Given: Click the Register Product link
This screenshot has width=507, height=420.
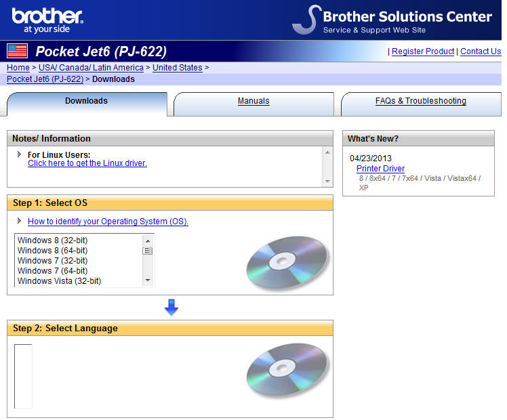Looking at the screenshot, I should coord(423,51).
